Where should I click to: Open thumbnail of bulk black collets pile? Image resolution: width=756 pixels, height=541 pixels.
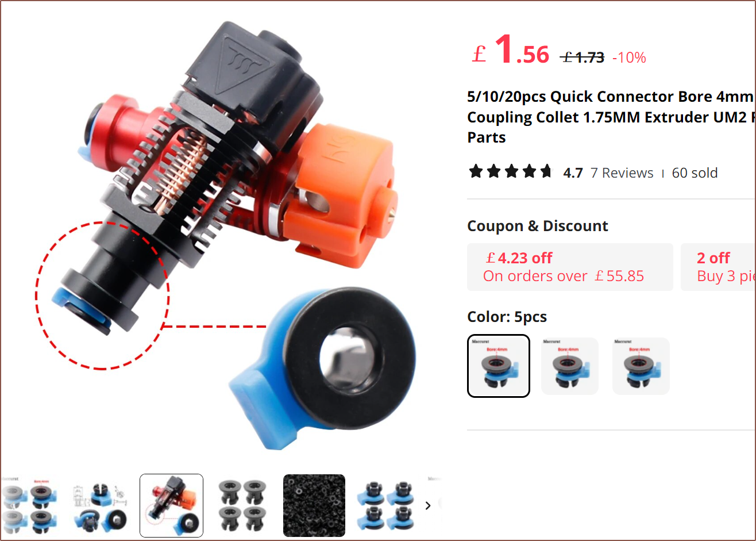tap(314, 505)
